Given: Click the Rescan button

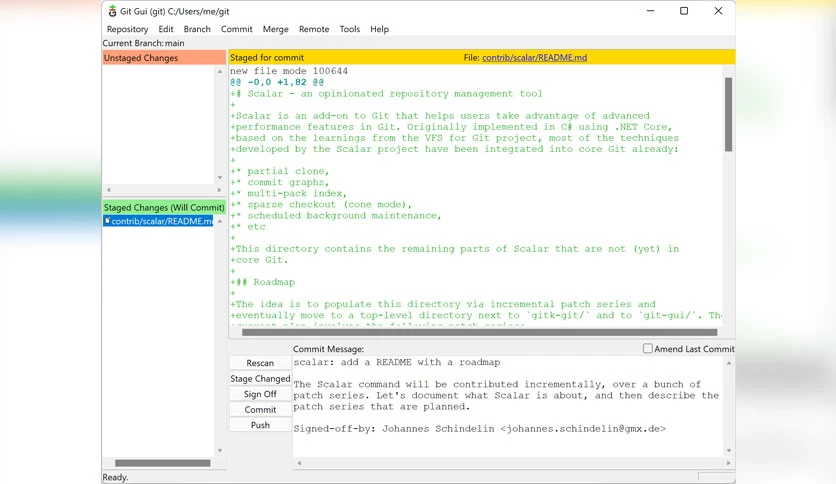Looking at the screenshot, I should point(260,363).
